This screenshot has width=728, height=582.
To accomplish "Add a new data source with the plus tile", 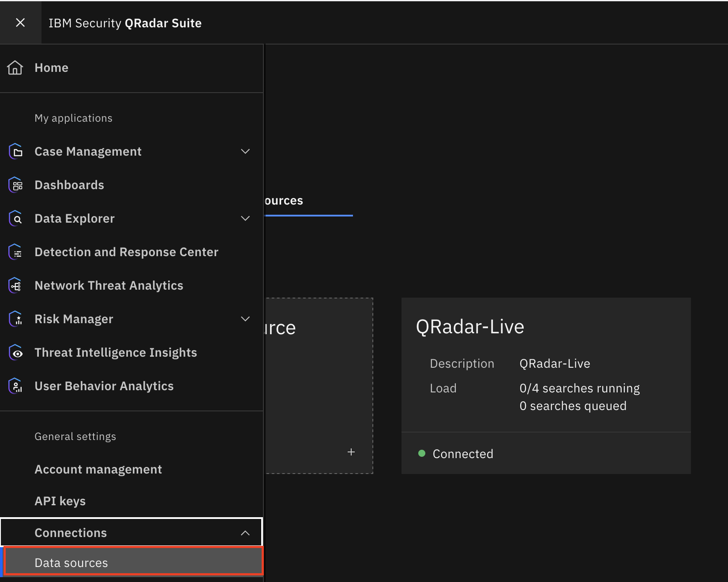I will (x=351, y=451).
